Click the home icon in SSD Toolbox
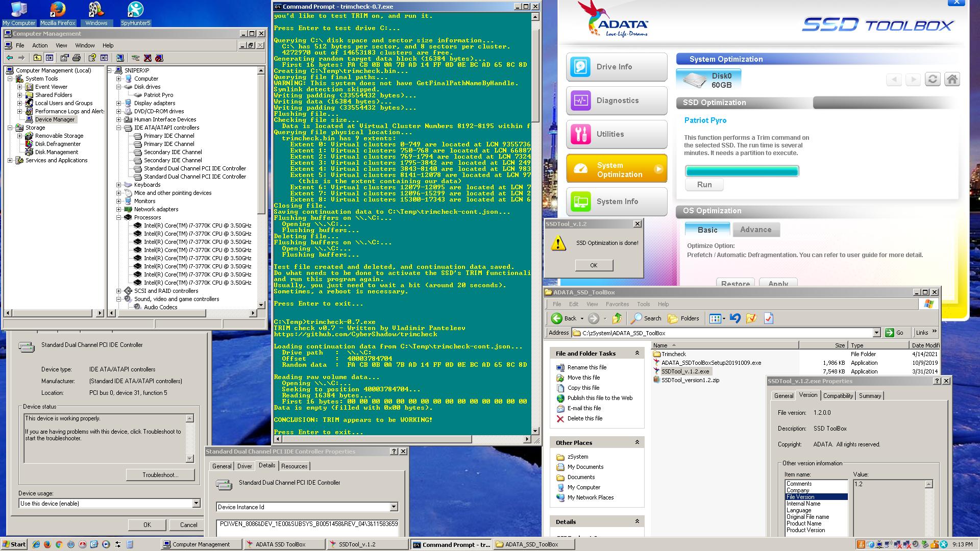 pyautogui.click(x=952, y=80)
